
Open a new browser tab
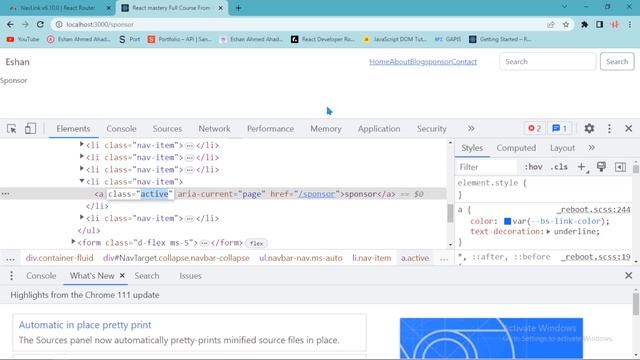click(x=238, y=8)
